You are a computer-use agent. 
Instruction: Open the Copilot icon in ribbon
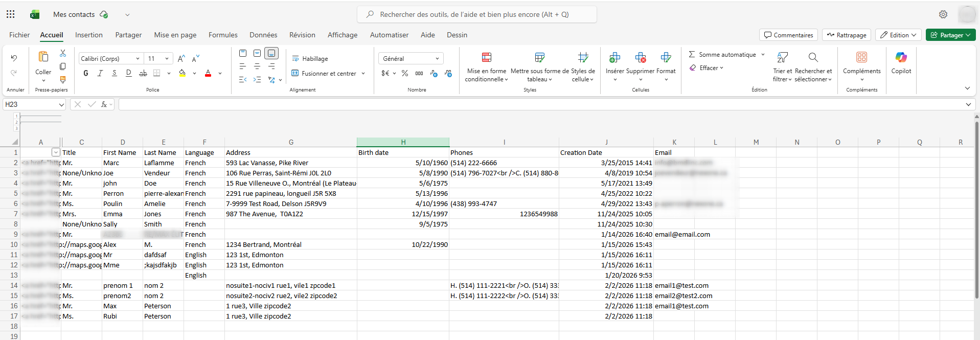click(901, 58)
